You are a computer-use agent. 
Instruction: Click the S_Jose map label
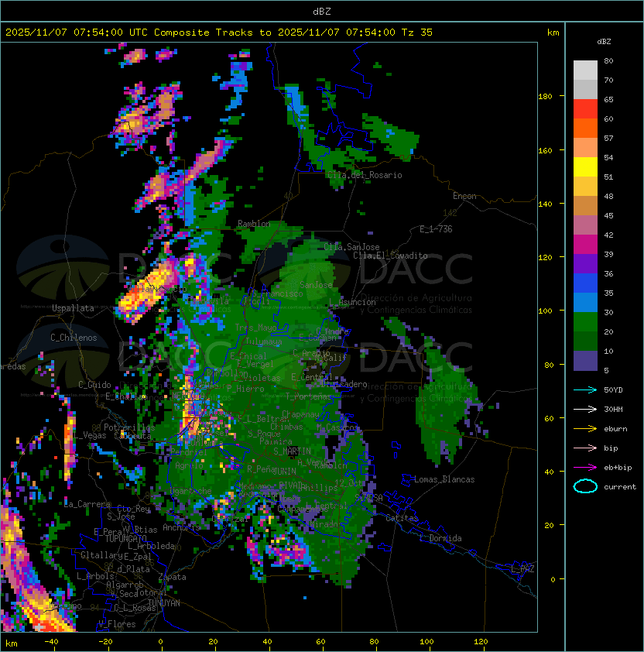point(121,516)
